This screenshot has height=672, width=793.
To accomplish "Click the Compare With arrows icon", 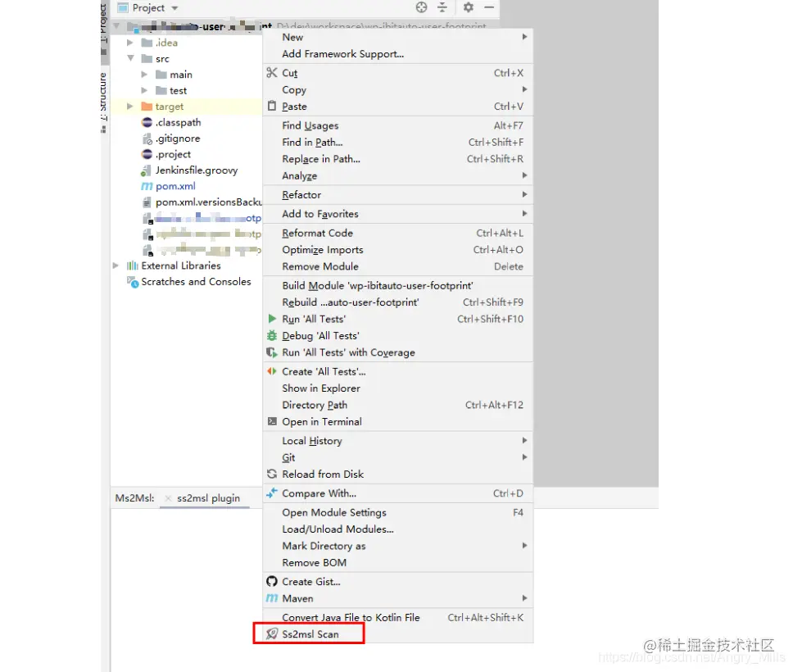I will (x=272, y=493).
